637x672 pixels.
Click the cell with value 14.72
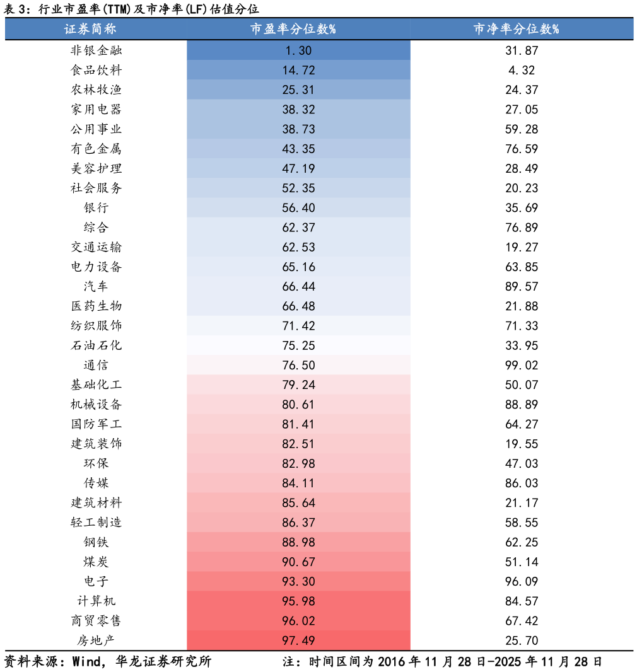(x=298, y=71)
